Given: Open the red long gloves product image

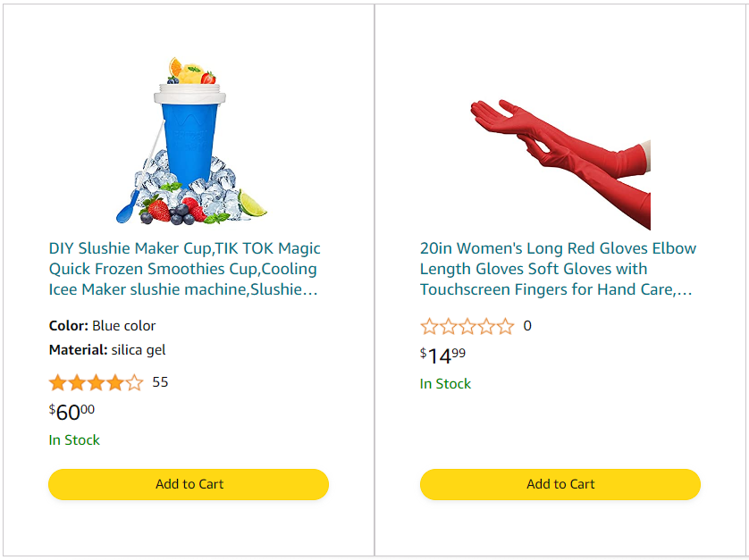Looking at the screenshot, I should coord(560,164).
